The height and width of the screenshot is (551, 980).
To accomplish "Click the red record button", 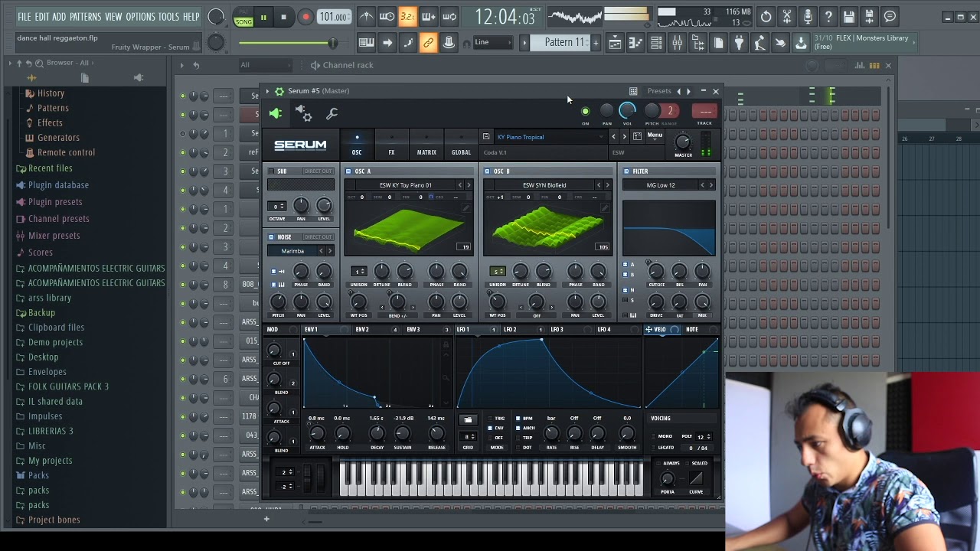I will pos(305,17).
